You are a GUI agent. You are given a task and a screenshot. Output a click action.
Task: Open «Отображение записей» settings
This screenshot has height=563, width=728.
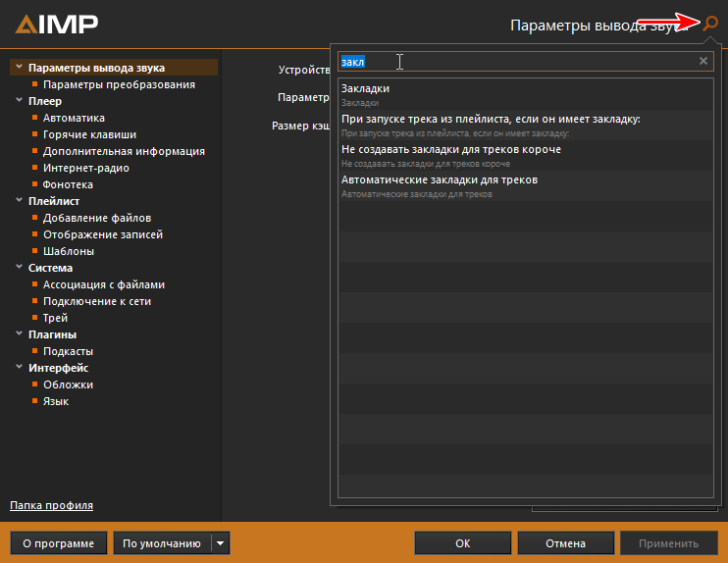pyautogui.click(x=103, y=234)
